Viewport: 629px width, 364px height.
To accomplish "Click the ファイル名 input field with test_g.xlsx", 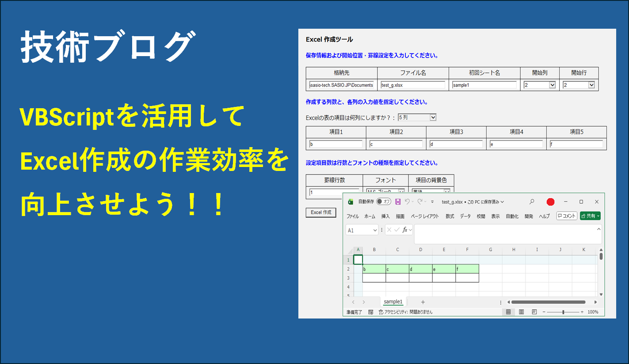I will pos(413,85).
